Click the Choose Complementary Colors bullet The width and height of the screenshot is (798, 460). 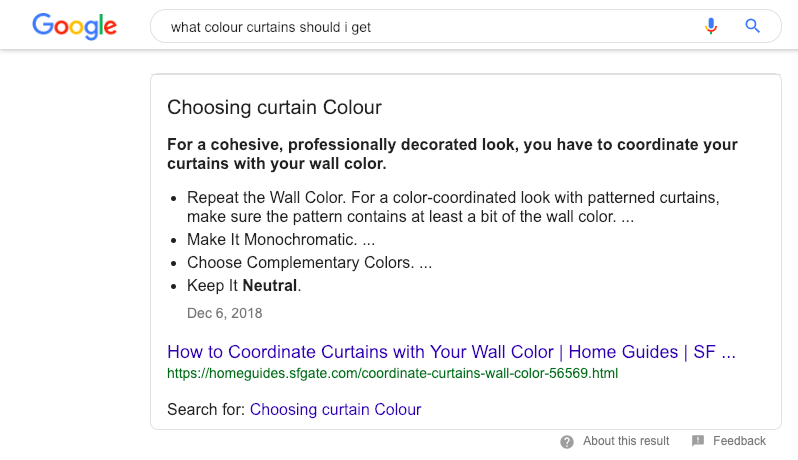click(x=309, y=263)
